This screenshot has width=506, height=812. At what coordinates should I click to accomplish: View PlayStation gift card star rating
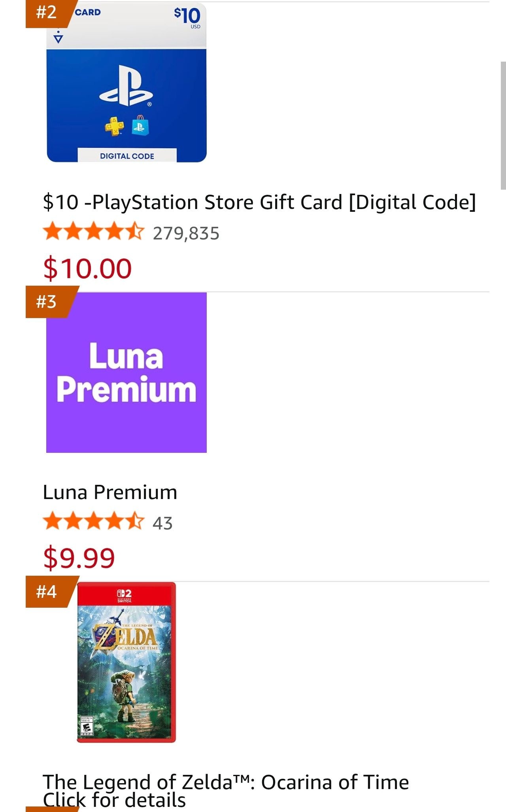(93, 232)
